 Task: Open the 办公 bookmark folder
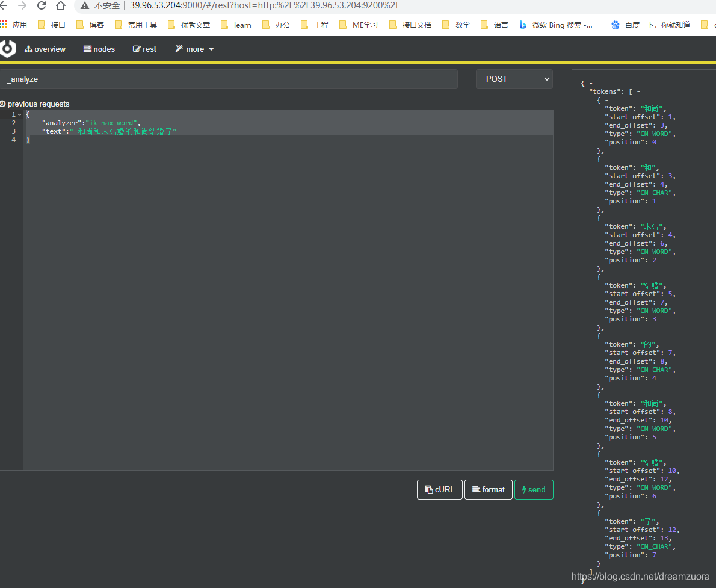[276, 25]
